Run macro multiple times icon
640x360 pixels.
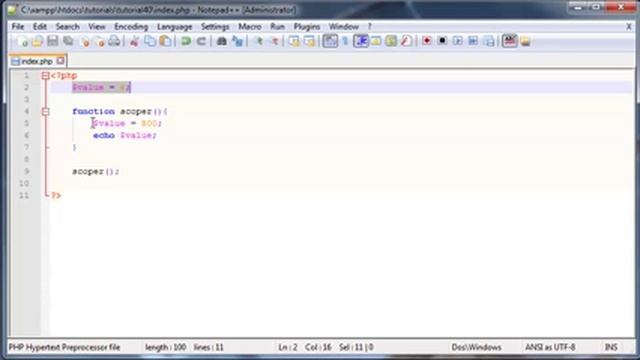click(x=473, y=41)
